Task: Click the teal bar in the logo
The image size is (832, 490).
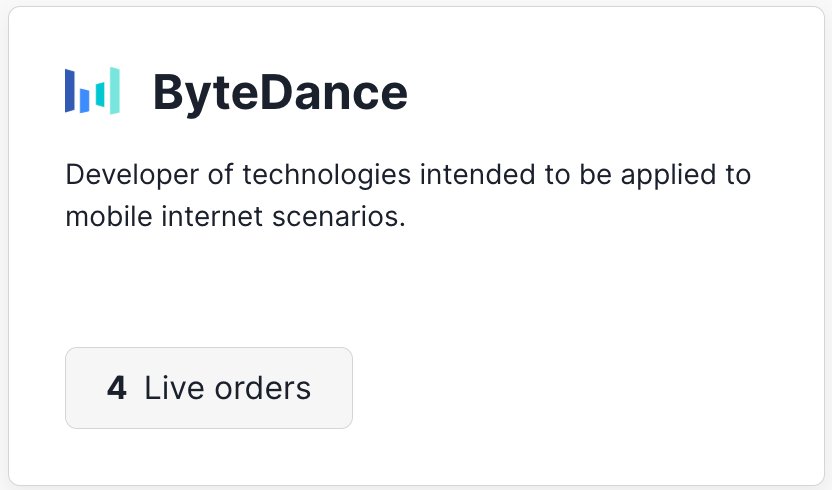Action: [100, 95]
